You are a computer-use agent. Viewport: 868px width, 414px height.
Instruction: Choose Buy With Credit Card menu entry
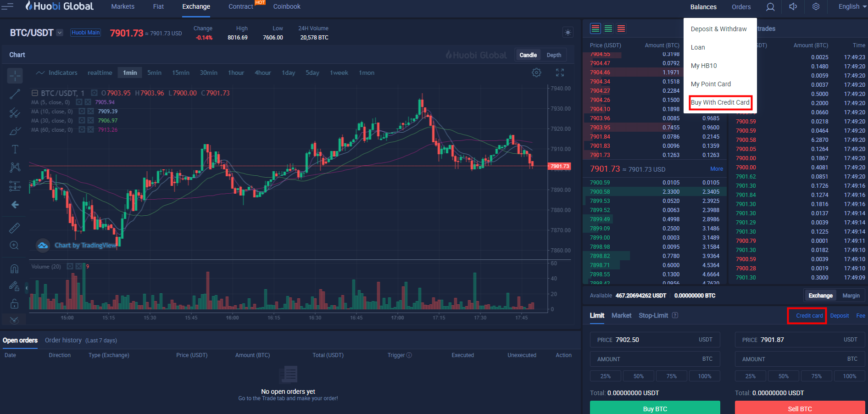point(720,102)
